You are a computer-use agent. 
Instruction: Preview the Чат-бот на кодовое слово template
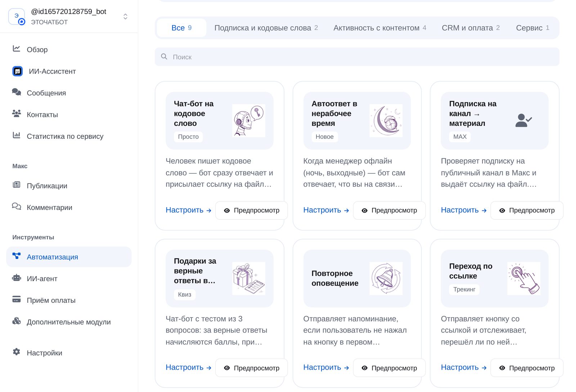click(252, 210)
